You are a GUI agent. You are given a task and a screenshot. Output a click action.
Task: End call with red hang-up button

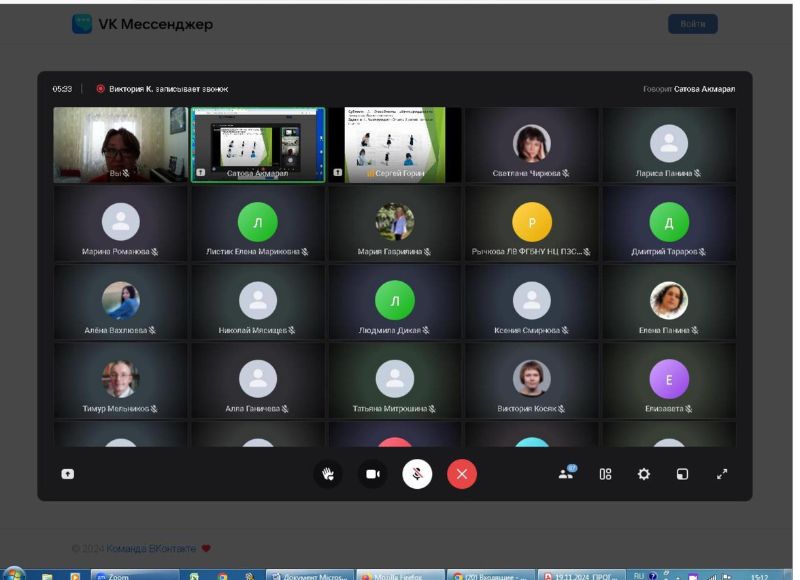[461, 474]
